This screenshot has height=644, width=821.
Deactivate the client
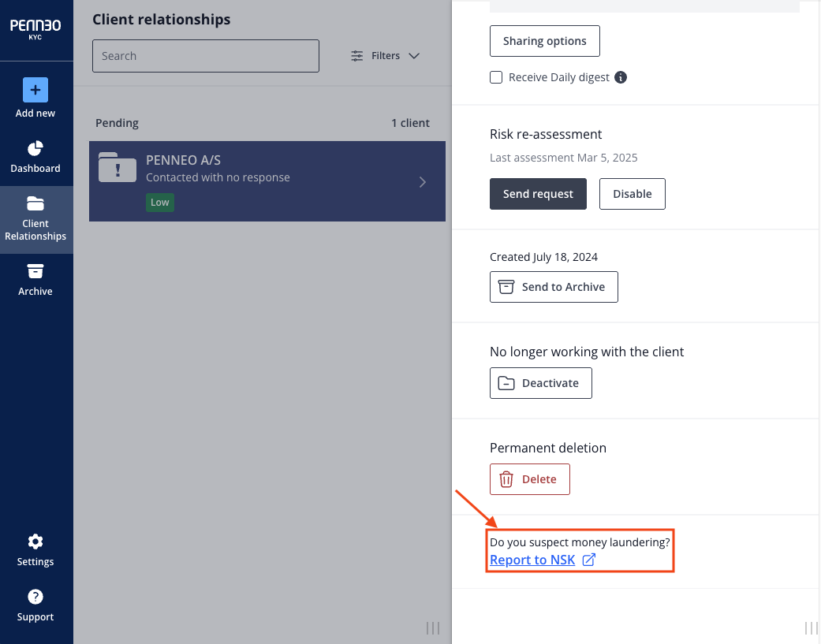point(540,383)
